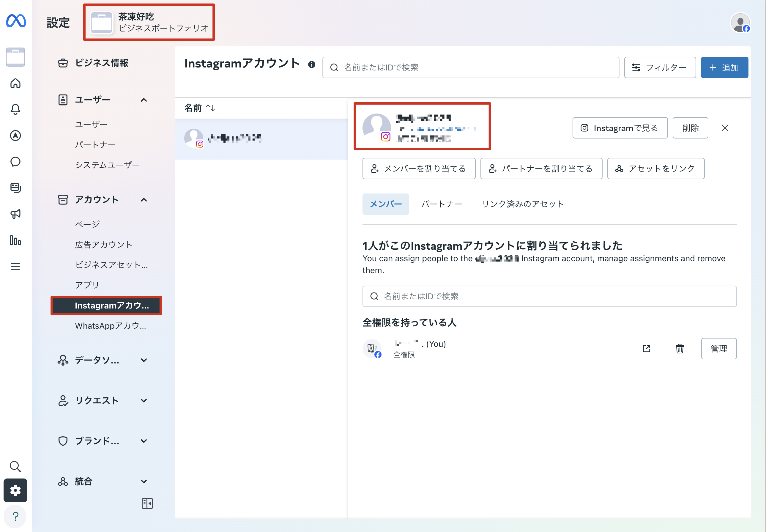The image size is (766, 532).
Task: Click the blue 追加 button
Action: pos(724,68)
